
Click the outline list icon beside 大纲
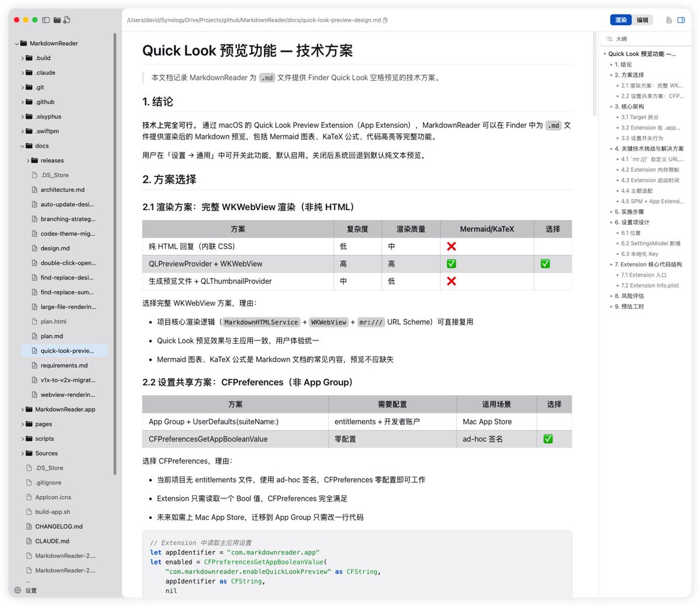click(610, 39)
